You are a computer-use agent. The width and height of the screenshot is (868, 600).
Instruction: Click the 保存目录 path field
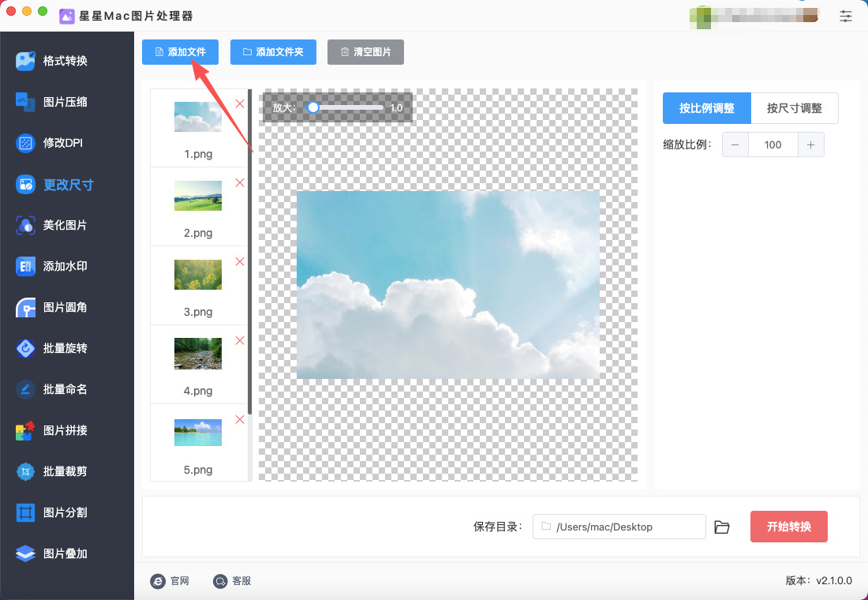(x=619, y=527)
